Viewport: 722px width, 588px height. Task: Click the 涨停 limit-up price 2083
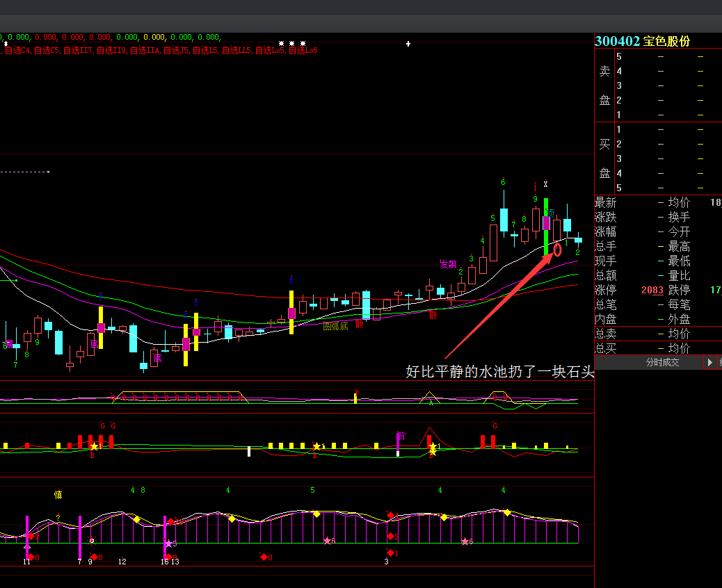tap(652, 290)
